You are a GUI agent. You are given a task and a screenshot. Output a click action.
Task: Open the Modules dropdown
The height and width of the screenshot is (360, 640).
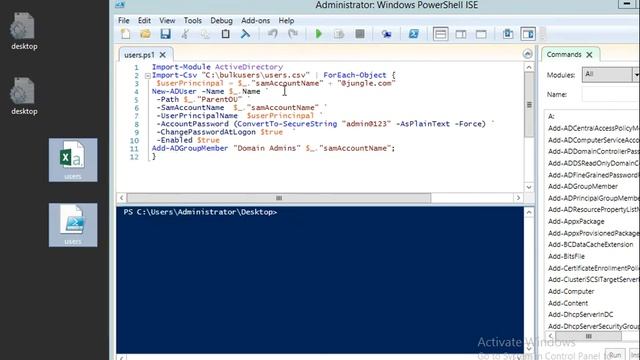coord(611,74)
